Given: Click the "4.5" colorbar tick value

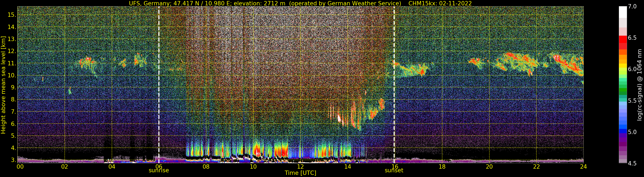Looking at the screenshot, I should (x=632, y=163).
